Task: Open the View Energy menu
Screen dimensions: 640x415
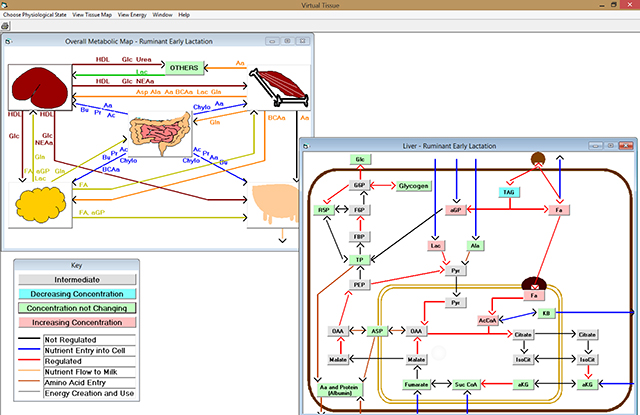Action: (132, 15)
